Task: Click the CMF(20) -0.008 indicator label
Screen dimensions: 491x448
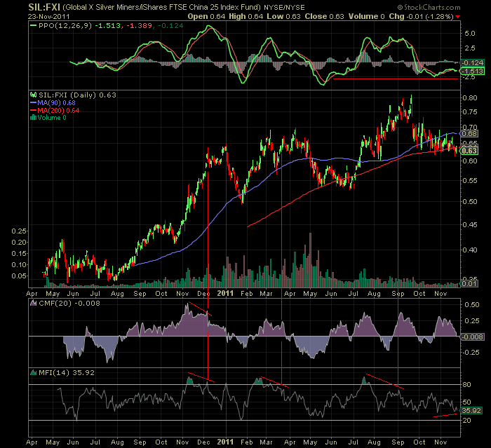Action: [69, 303]
